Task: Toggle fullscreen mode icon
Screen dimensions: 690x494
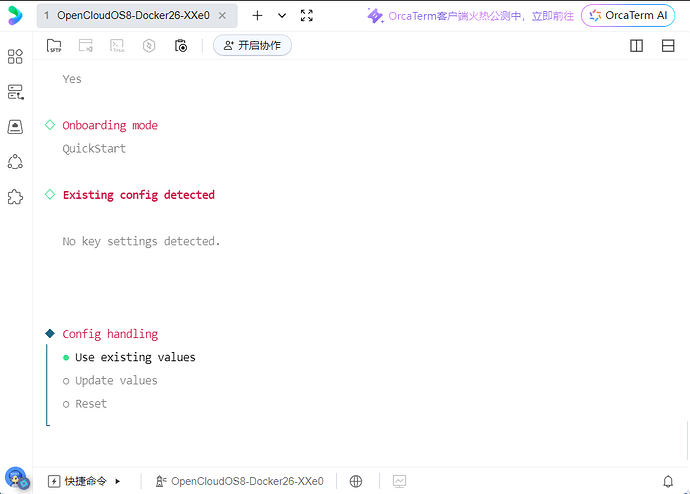Action: [307, 15]
